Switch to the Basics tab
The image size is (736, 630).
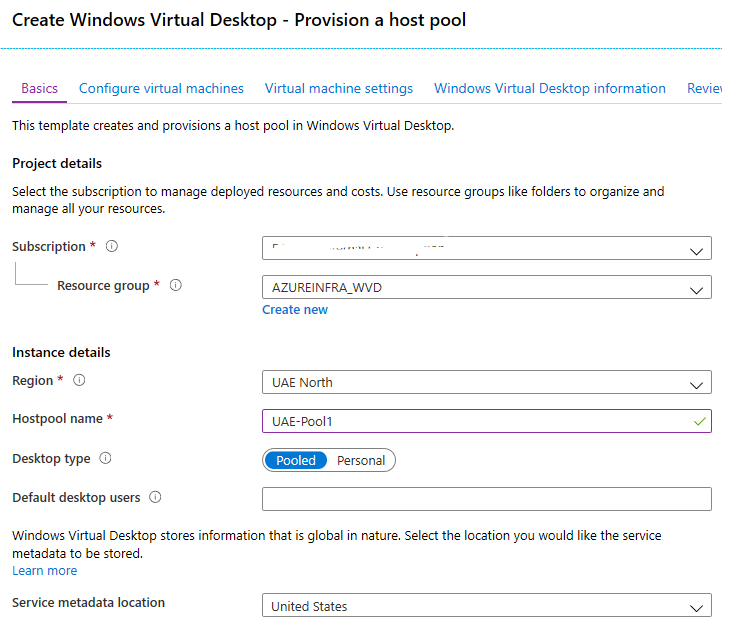click(x=39, y=88)
